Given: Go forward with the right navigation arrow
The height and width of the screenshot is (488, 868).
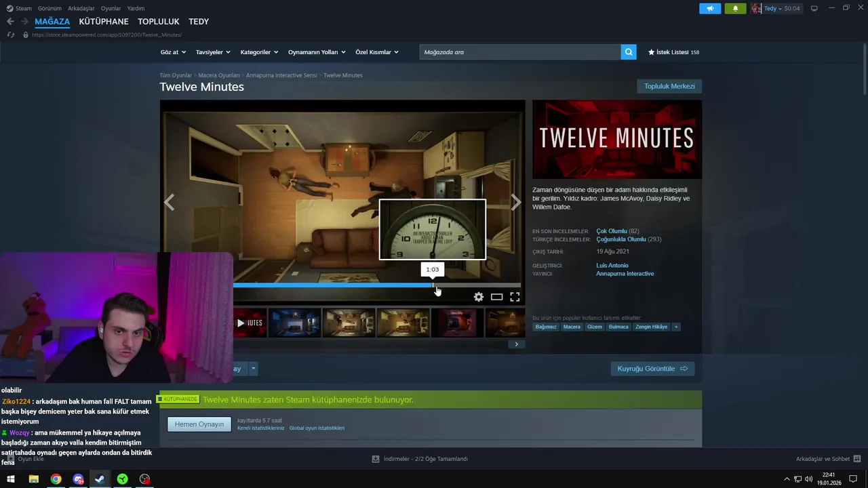Looking at the screenshot, I should [x=24, y=22].
